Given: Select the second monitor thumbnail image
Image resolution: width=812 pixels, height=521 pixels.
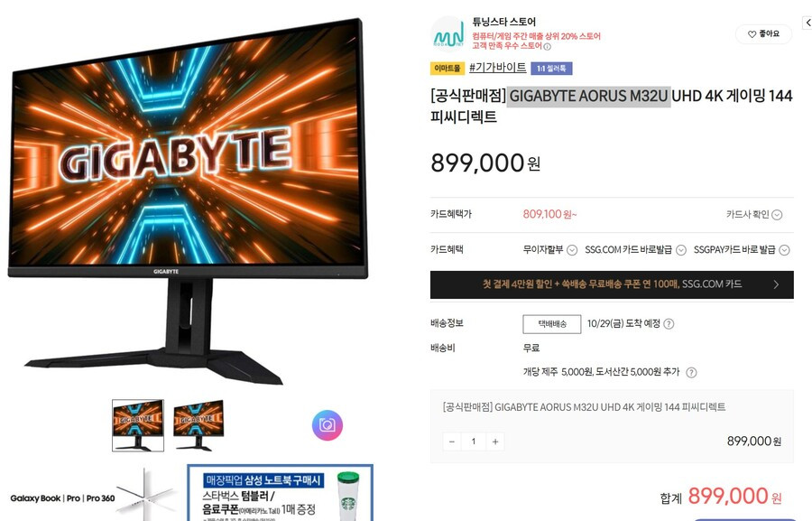Looking at the screenshot, I should click(198, 425).
